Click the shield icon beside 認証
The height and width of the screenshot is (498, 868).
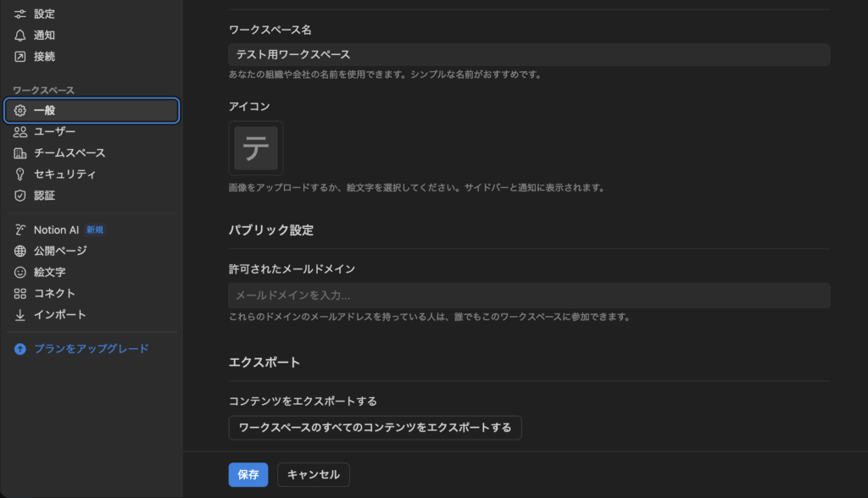point(20,196)
